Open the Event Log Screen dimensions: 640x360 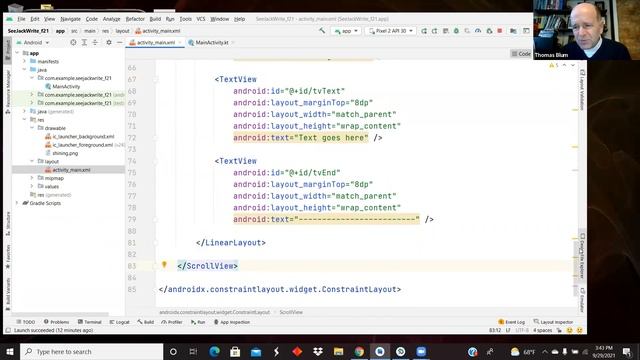coord(512,322)
